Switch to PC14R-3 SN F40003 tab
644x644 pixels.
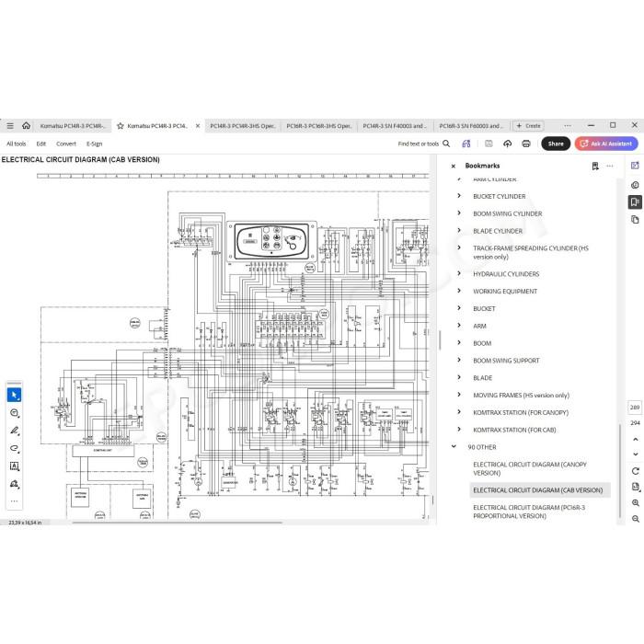point(396,126)
